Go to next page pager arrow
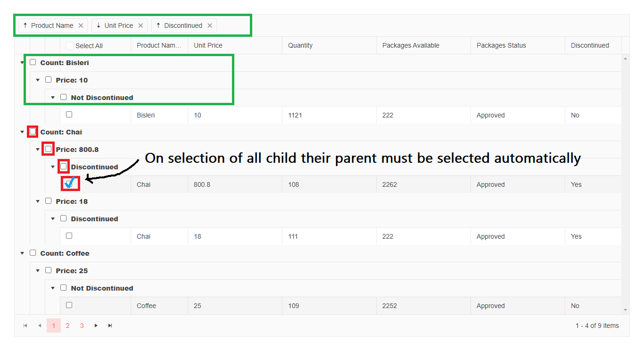This screenshot has width=644, height=351. tap(96, 326)
